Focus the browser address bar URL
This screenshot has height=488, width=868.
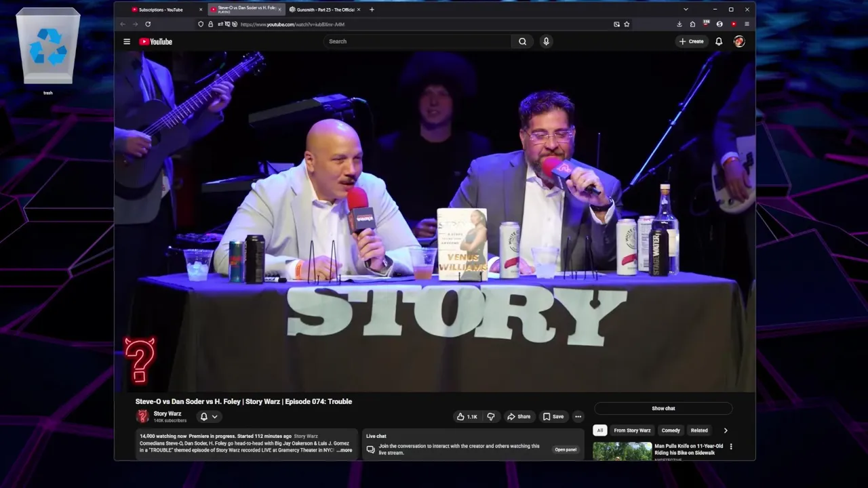tap(292, 24)
